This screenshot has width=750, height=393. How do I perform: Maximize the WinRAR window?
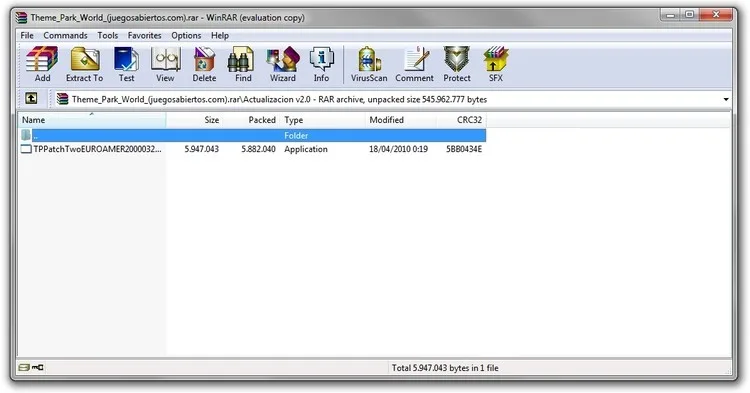click(689, 15)
